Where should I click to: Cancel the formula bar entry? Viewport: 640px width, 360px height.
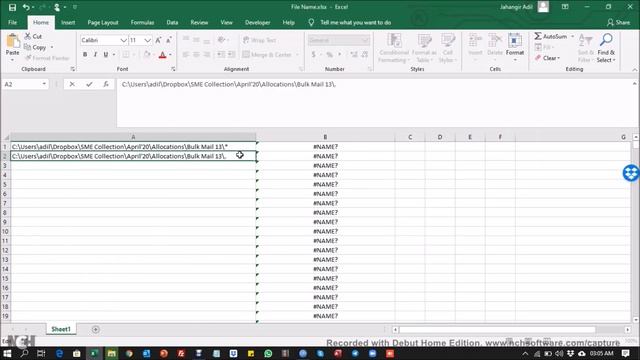[72, 84]
